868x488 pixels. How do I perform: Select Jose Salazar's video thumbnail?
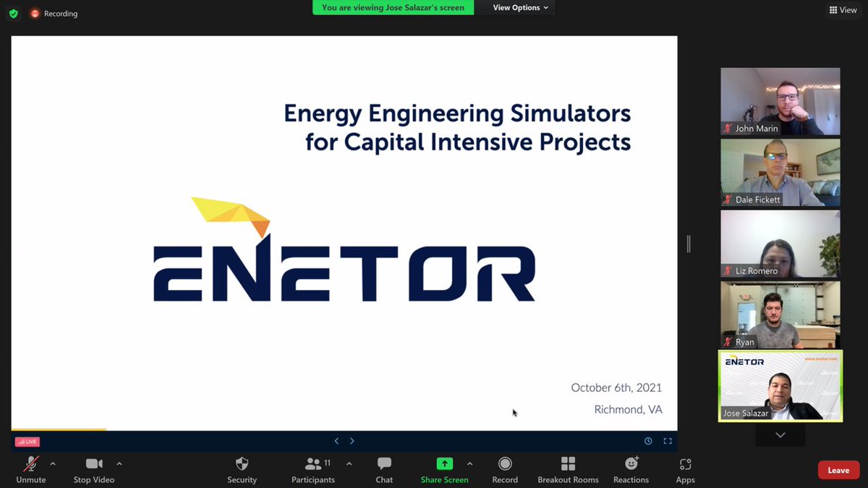(x=780, y=386)
